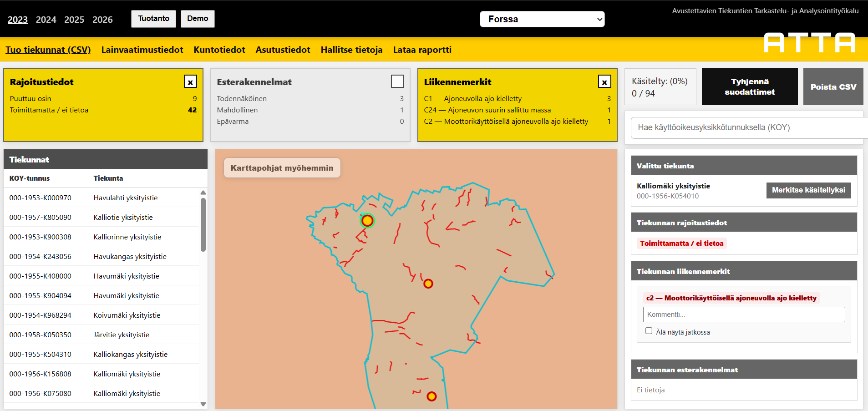This screenshot has height=411, width=868.
Task: Filter by 'C1 — Ajoneuvolla ajo kielletty'
Action: pos(518,98)
